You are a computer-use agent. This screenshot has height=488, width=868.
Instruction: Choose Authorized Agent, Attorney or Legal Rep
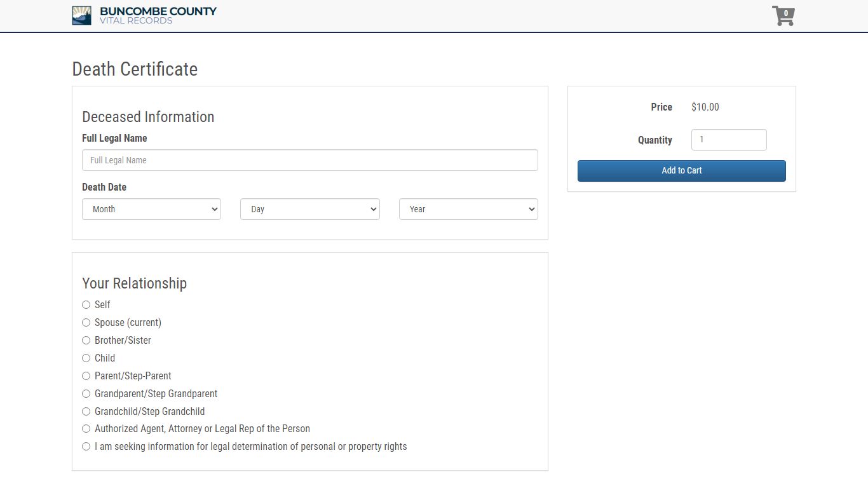coord(86,429)
